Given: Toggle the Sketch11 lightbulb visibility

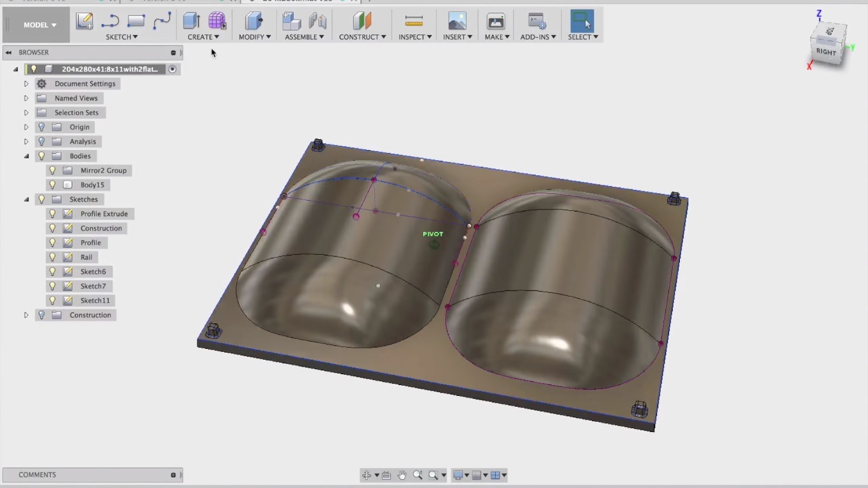Looking at the screenshot, I should [x=53, y=301].
